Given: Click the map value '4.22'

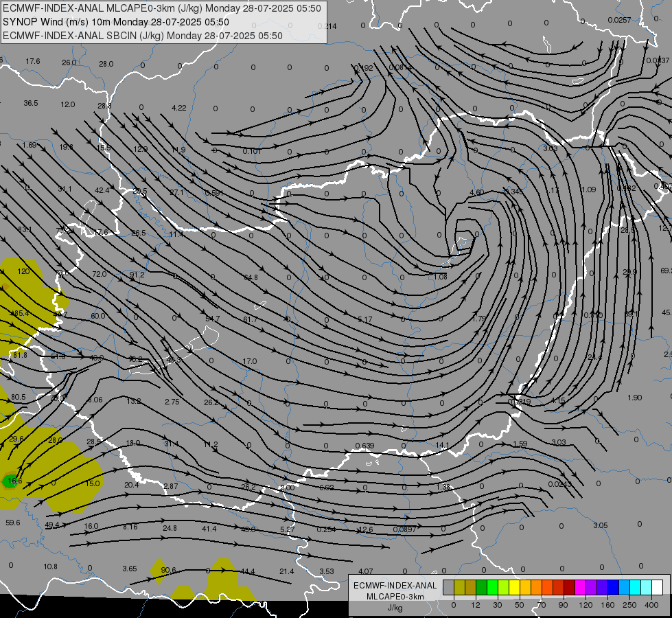Looking at the screenshot, I should pos(179,108).
